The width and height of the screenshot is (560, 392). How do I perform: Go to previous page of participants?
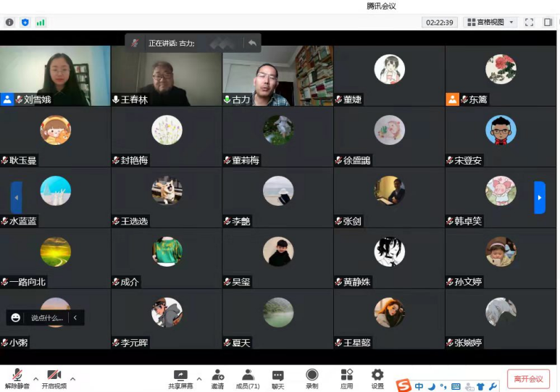pos(16,197)
